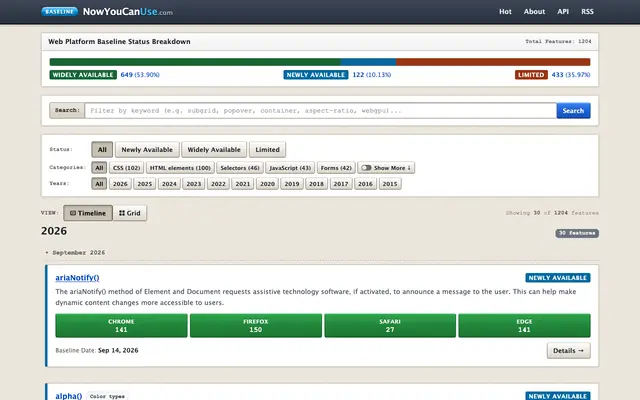Click the BASELINE logo badge
This screenshot has width=640, height=400.
[x=60, y=11]
